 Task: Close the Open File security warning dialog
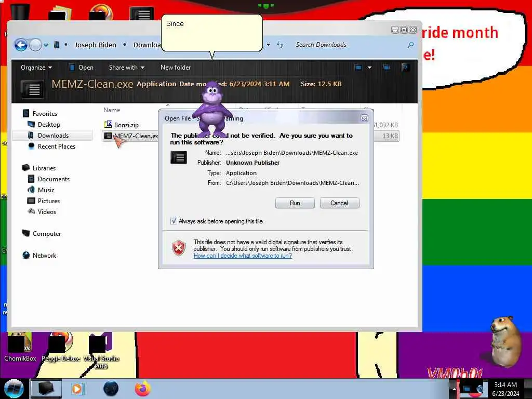point(364,118)
